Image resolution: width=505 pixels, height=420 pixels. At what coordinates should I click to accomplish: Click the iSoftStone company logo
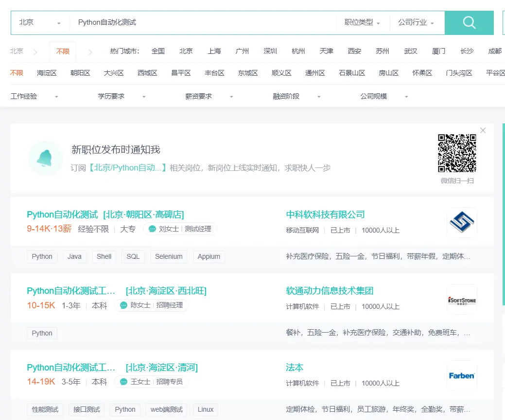(x=462, y=299)
